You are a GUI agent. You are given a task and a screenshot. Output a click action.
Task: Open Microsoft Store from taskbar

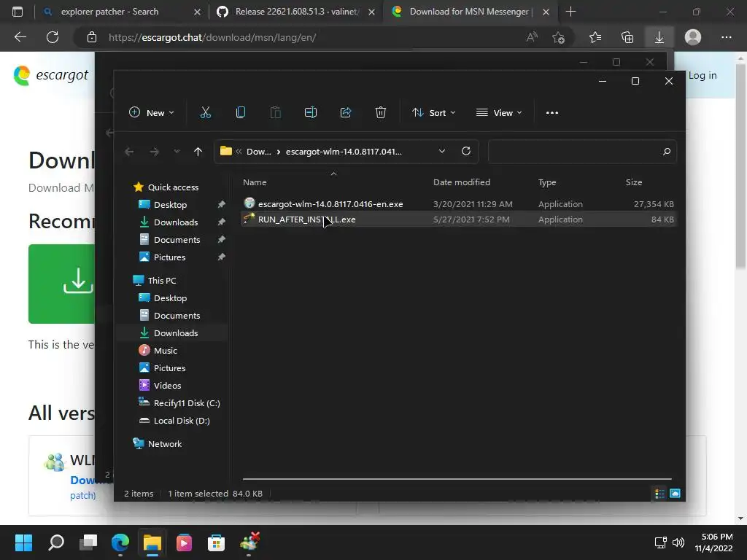216,542
